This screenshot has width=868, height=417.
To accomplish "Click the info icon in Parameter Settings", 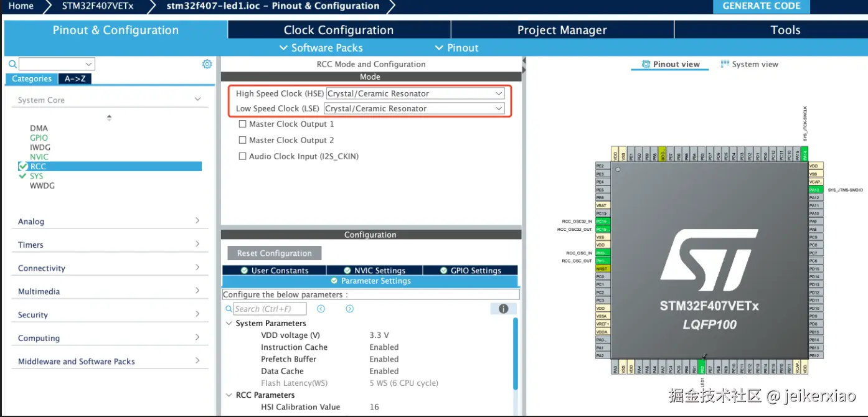I will click(x=503, y=309).
